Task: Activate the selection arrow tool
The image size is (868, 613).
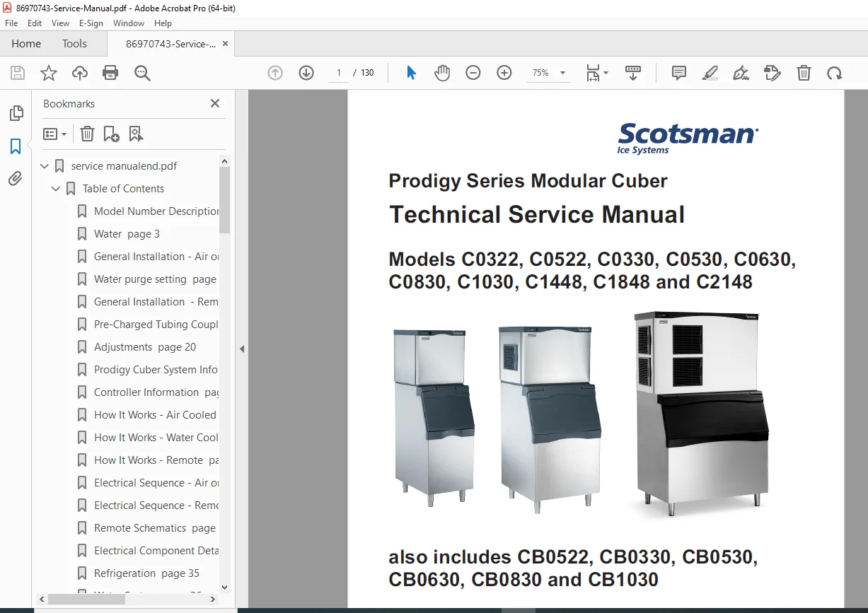Action: pos(411,73)
